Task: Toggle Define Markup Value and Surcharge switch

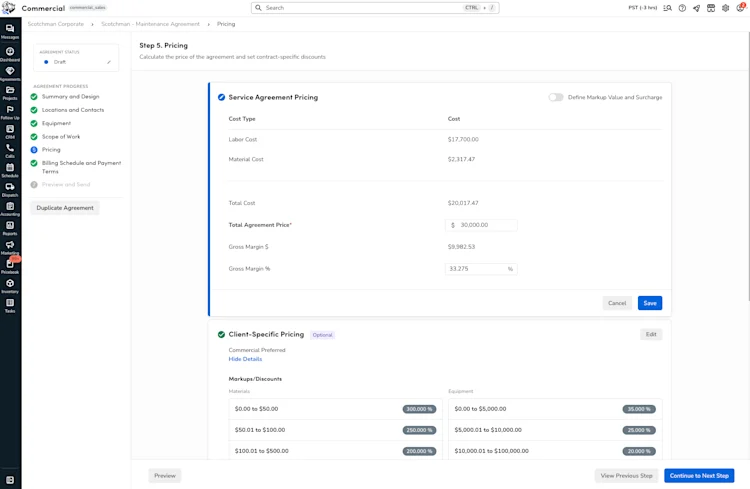Action: (x=556, y=97)
